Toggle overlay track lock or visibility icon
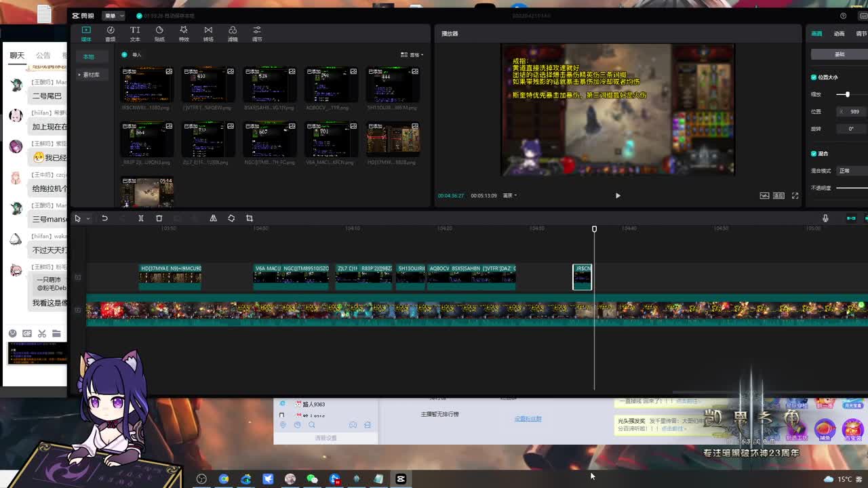Viewport: 868px width, 488px height. pyautogui.click(x=78, y=277)
